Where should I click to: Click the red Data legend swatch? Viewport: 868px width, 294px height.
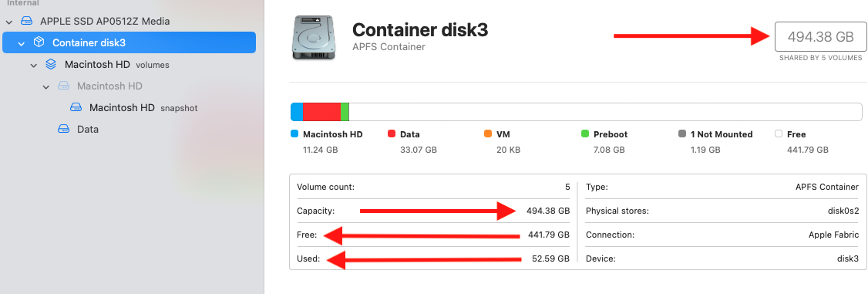tap(392, 134)
